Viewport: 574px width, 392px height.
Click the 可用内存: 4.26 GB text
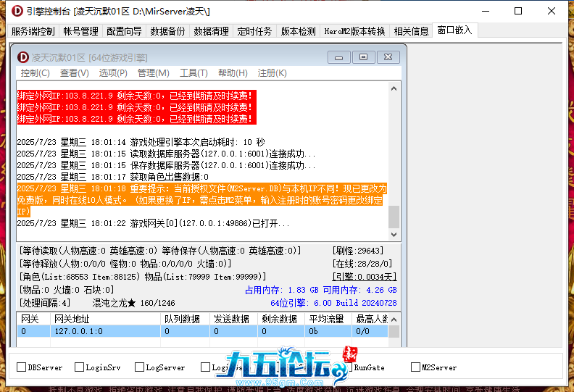point(360,290)
